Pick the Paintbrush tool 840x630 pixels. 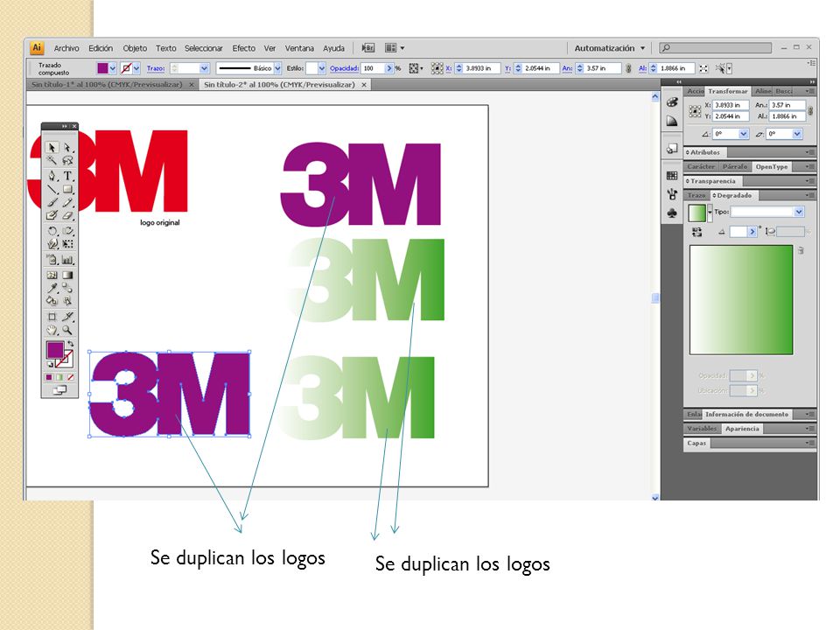[52, 202]
